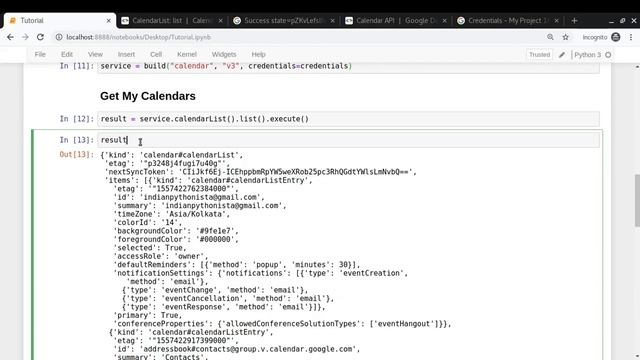Click the addressbook#contacts id line
The width and height of the screenshot is (640, 360).
click(236, 349)
